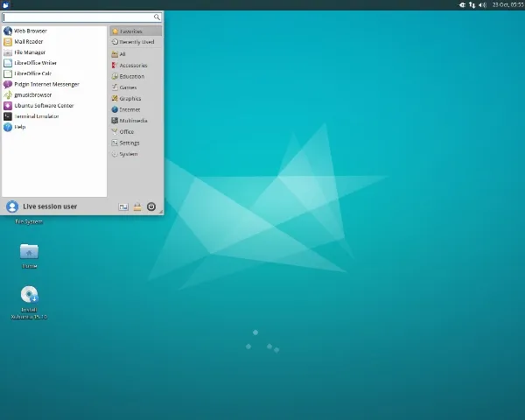
Task: Click the Whisker menu button in panel
Action: (6, 4)
